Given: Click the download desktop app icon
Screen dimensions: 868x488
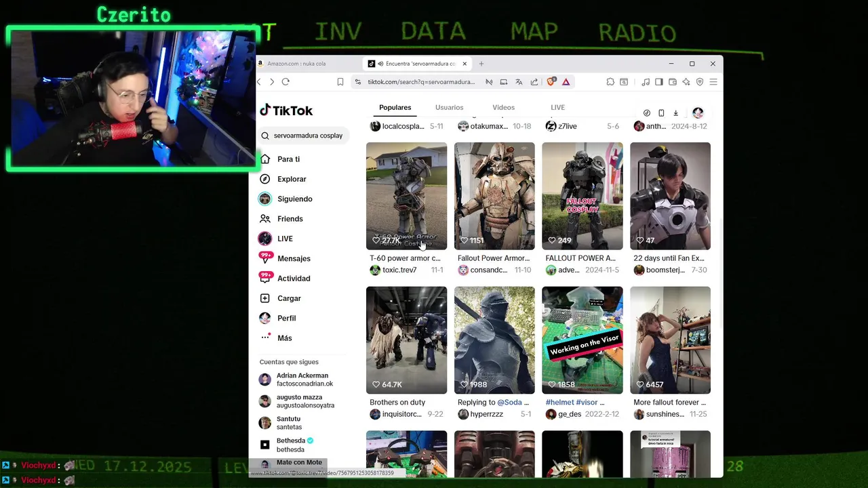Looking at the screenshot, I should (675, 113).
